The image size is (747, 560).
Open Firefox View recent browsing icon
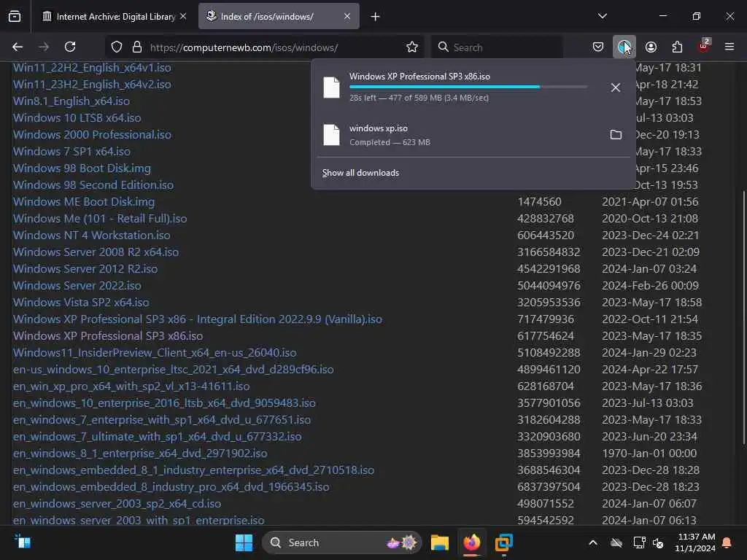tap(15, 17)
